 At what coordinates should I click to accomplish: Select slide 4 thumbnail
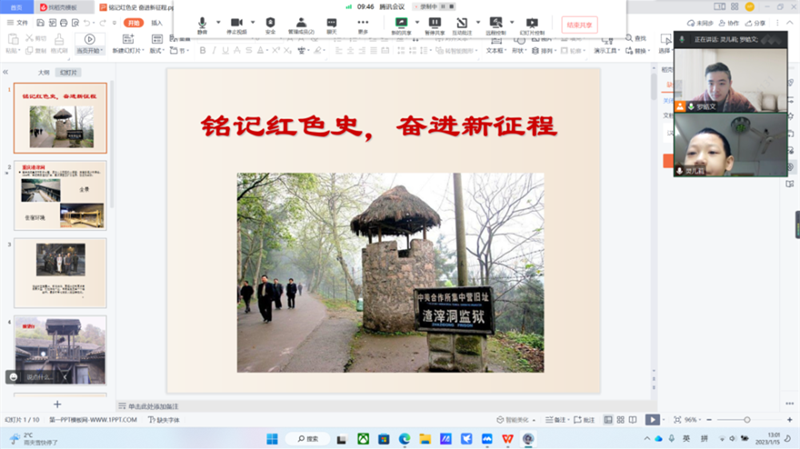pyautogui.click(x=60, y=350)
